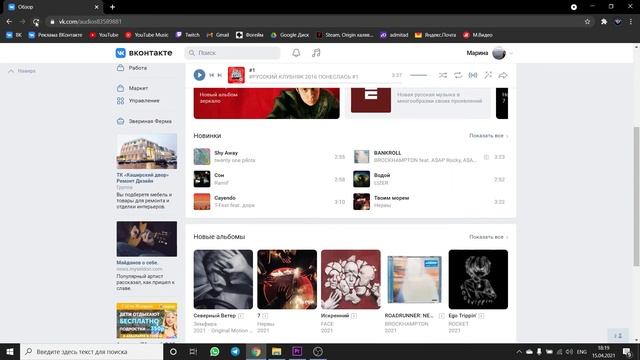Bookmark this page with the star icon
The width and height of the screenshot is (640, 360).
pos(587,22)
